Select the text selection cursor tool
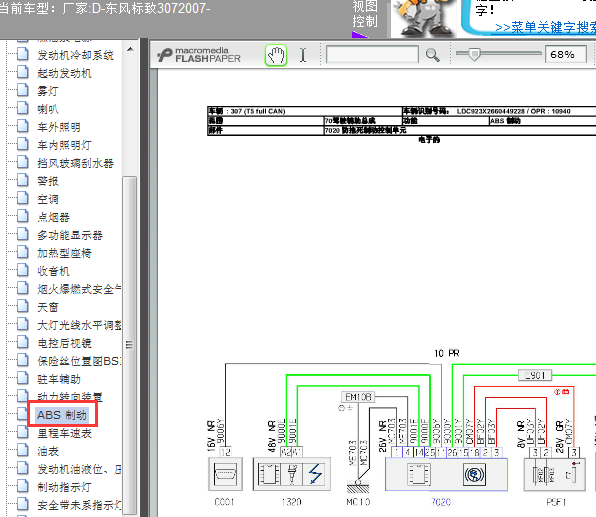Screen dimensions: 596x517 click(303, 55)
